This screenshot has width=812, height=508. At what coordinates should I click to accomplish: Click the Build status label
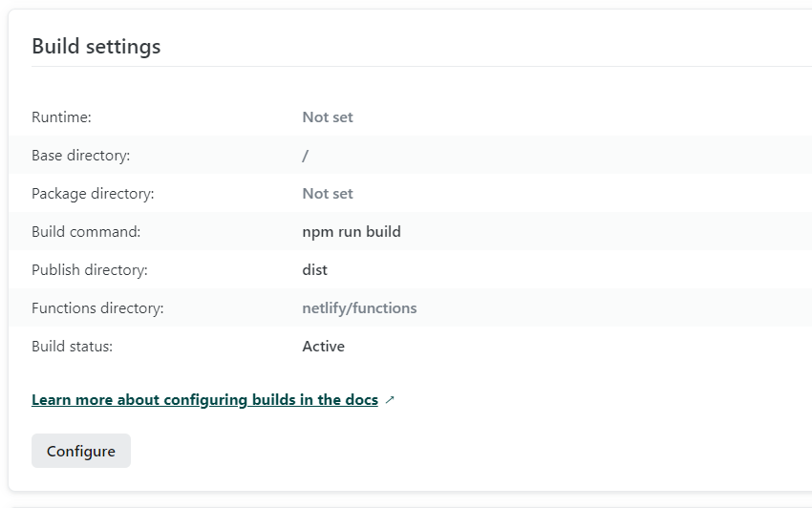72,347
